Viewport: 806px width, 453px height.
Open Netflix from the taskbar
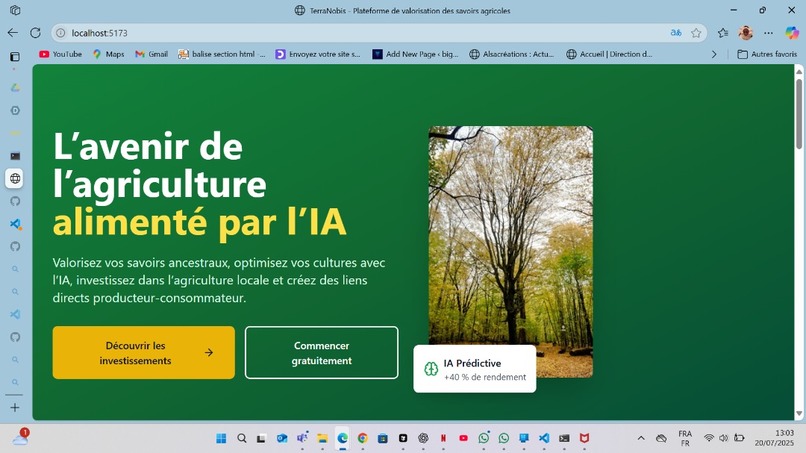click(x=443, y=438)
